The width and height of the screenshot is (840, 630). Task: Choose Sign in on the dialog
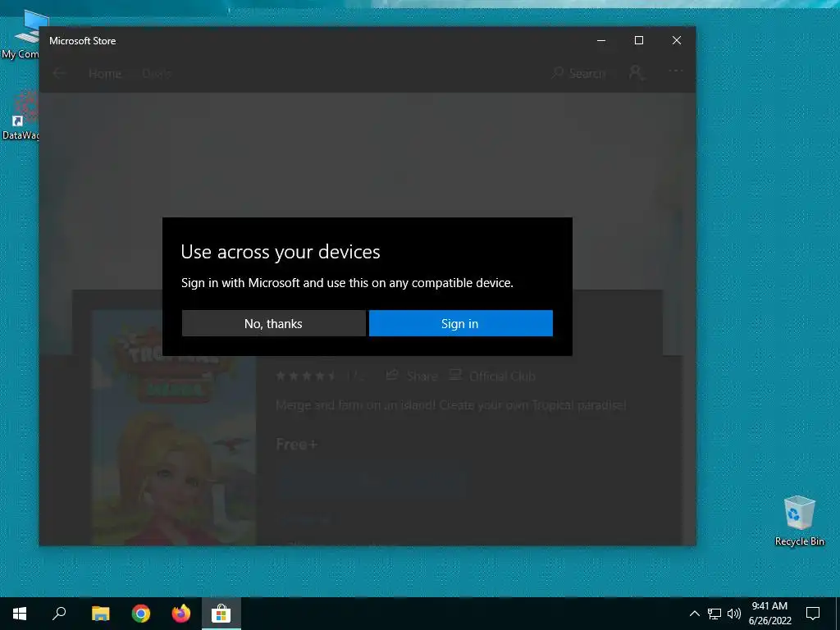[x=461, y=323]
